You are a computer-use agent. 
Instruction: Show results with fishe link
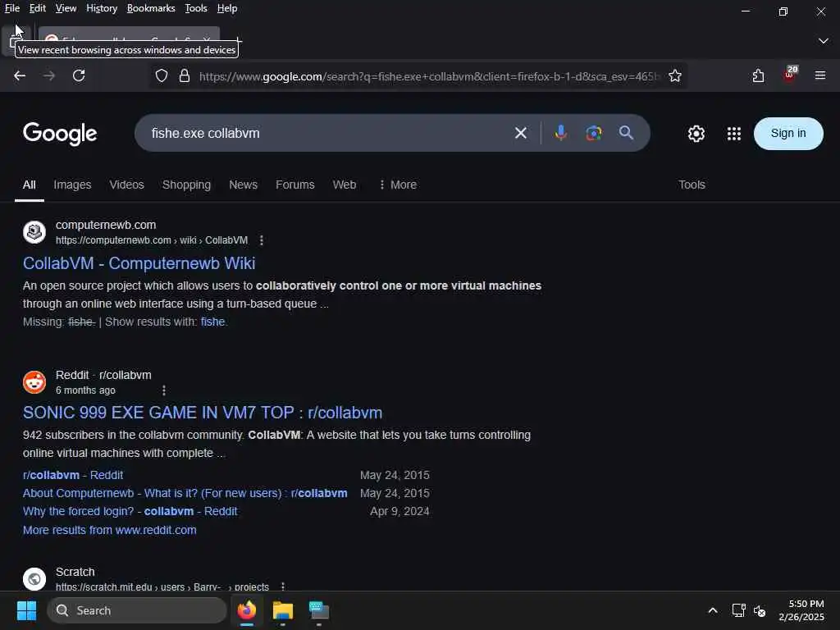click(212, 322)
